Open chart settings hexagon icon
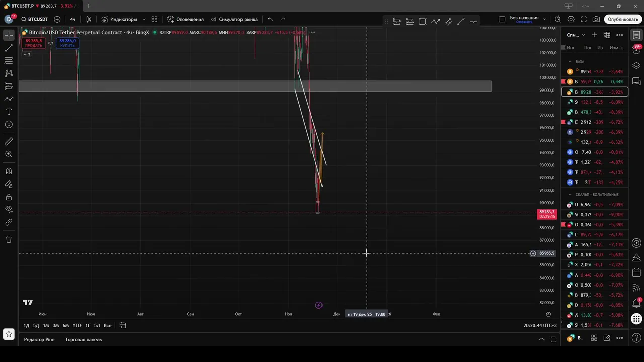This screenshot has width=644, height=362. pos(571,19)
